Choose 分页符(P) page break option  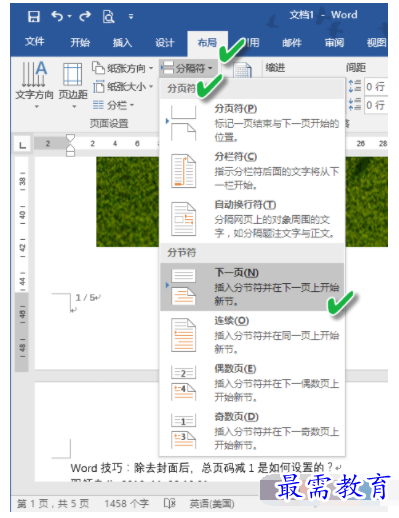pyautogui.click(x=252, y=123)
